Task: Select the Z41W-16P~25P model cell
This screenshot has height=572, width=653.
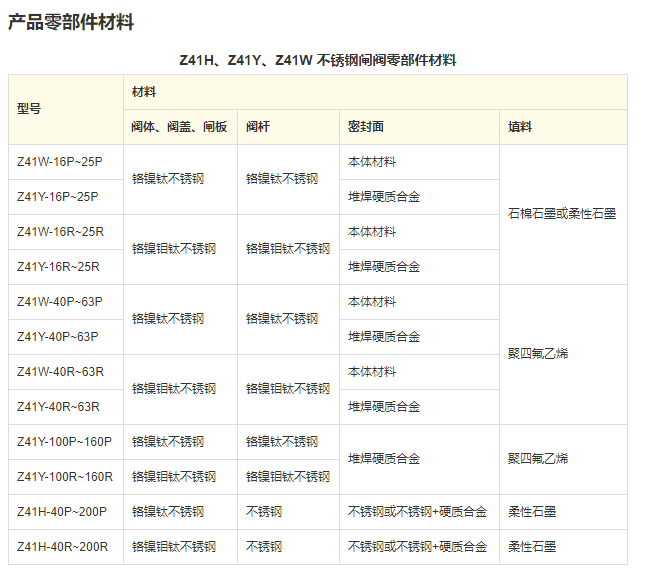Action: point(59,162)
